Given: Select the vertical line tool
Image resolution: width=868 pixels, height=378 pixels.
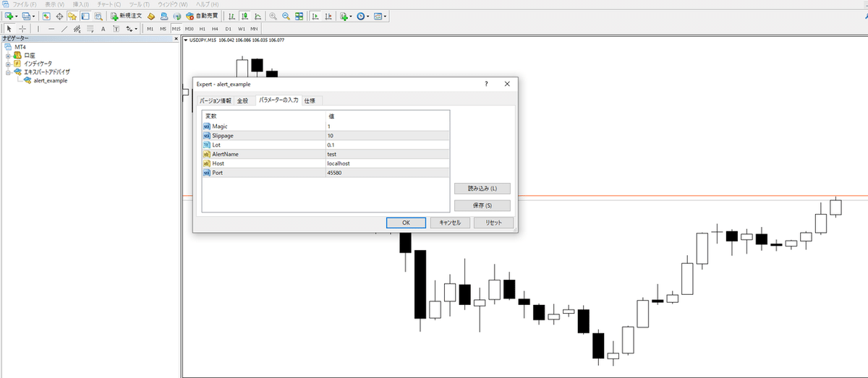Looking at the screenshot, I should click(38, 29).
